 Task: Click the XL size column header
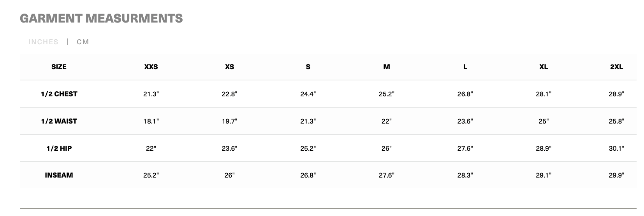(x=544, y=67)
